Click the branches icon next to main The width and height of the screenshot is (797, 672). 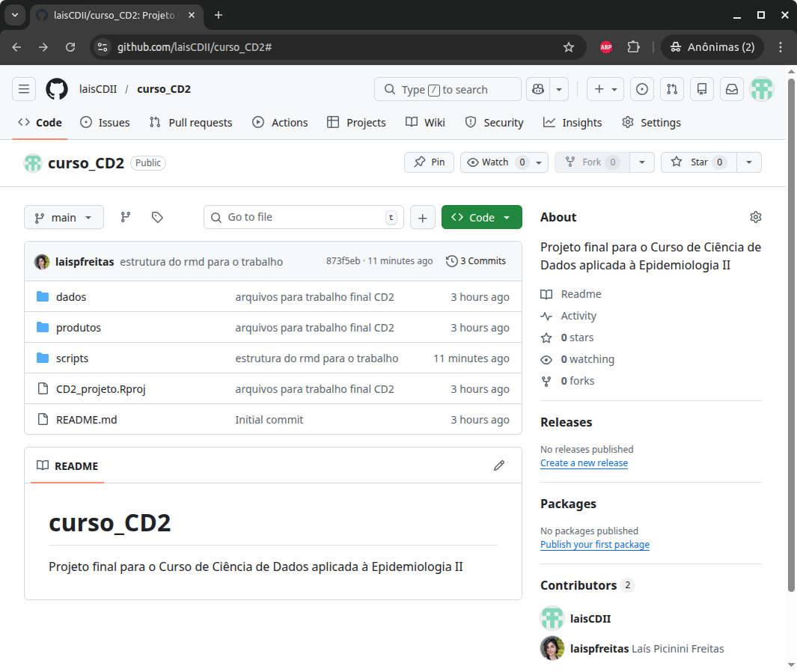[x=126, y=217]
